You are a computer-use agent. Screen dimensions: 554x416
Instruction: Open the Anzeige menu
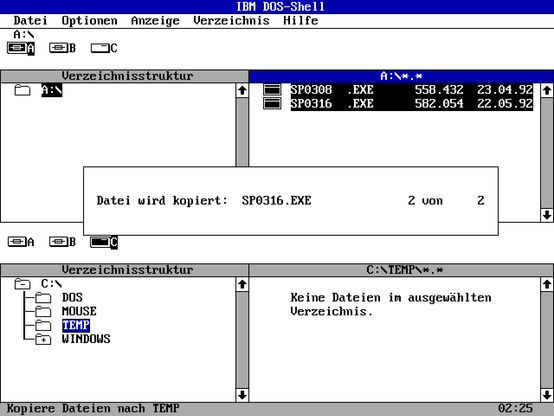click(155, 20)
